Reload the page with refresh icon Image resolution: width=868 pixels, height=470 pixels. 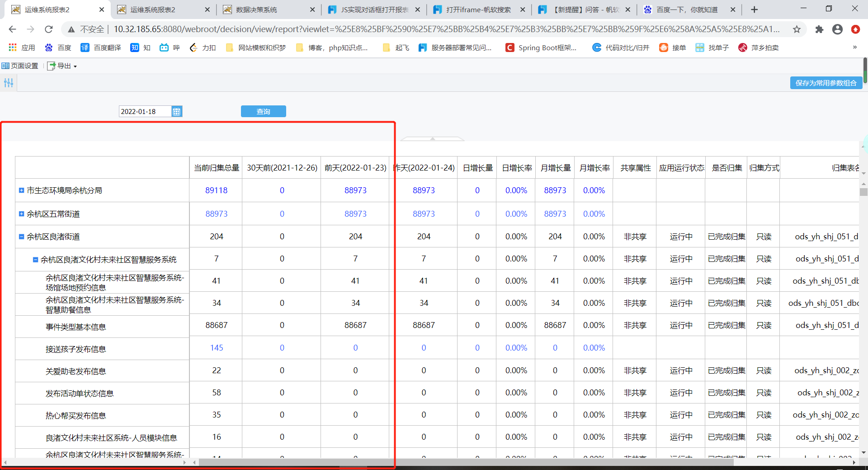(x=49, y=29)
